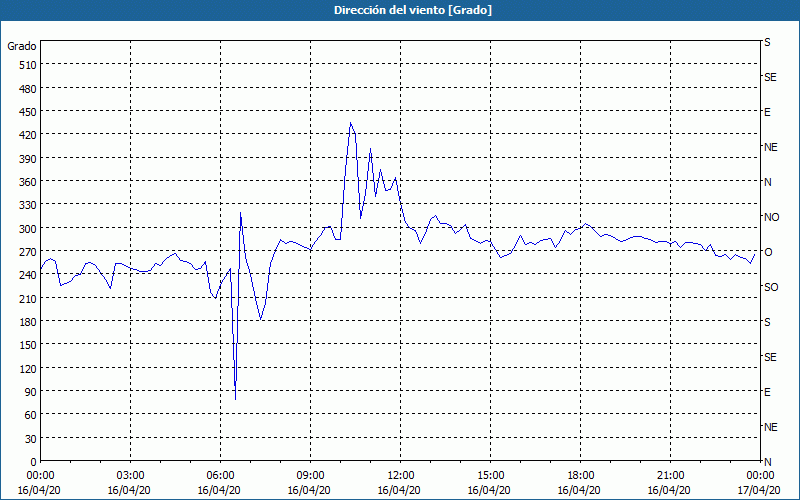The width and height of the screenshot is (800, 500).
Task: Select the 12:00 time label
Action: tap(401, 476)
